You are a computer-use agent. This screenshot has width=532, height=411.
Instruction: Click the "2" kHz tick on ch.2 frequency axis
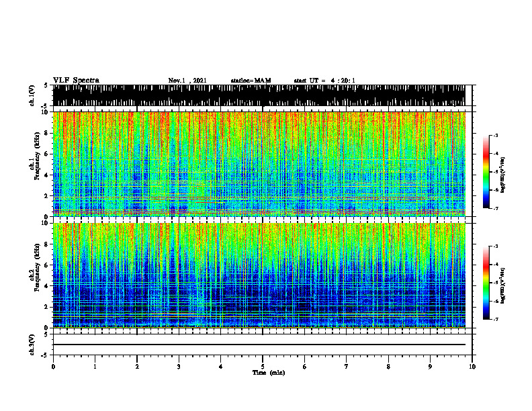tap(46, 306)
